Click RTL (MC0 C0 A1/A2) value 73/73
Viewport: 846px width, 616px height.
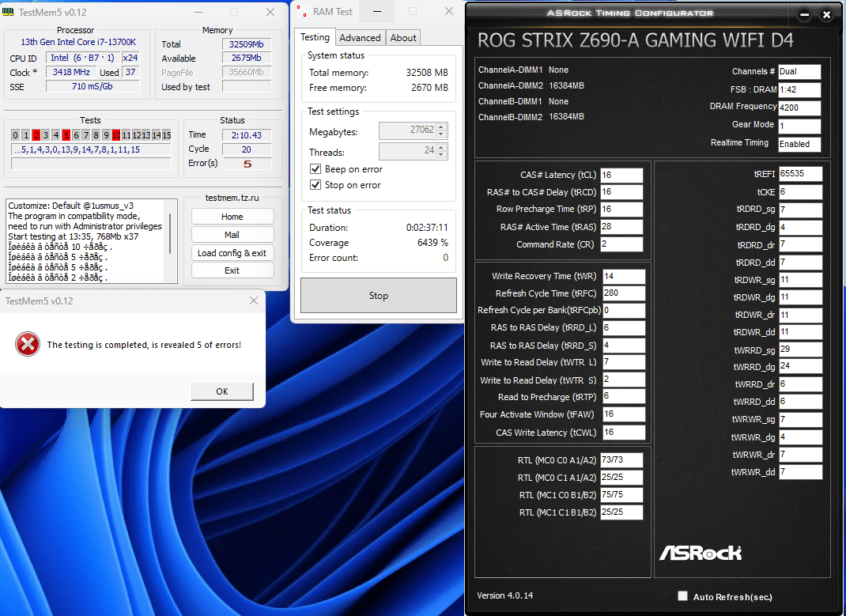pyautogui.click(x=621, y=459)
